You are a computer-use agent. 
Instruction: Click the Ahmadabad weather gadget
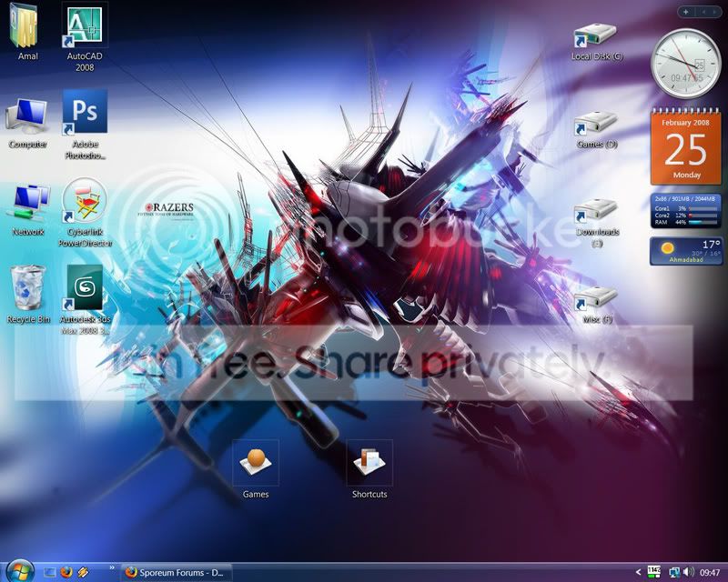(686, 251)
